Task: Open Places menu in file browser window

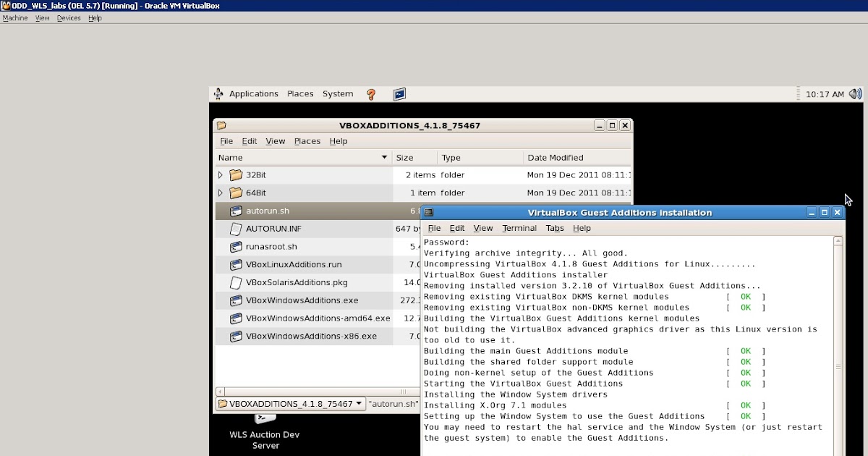Action: coord(307,141)
